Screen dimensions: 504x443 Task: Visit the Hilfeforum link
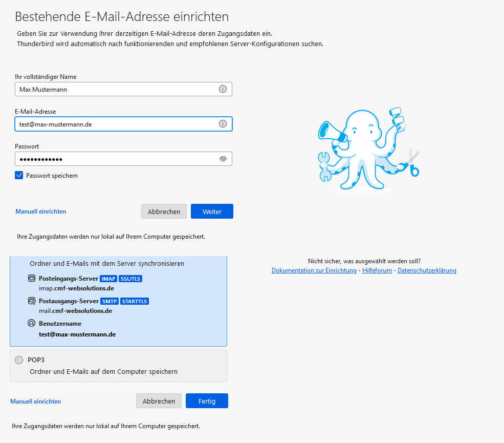[x=377, y=270]
